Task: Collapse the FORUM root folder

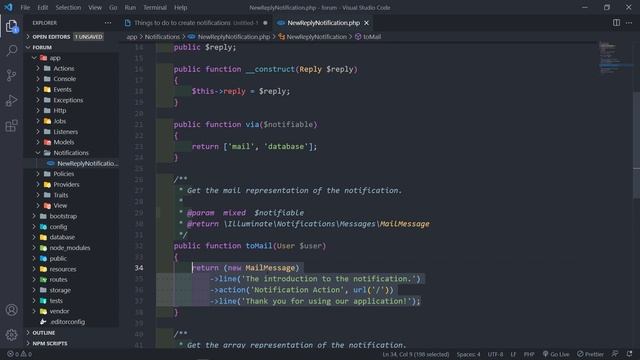Action: click(71, 47)
